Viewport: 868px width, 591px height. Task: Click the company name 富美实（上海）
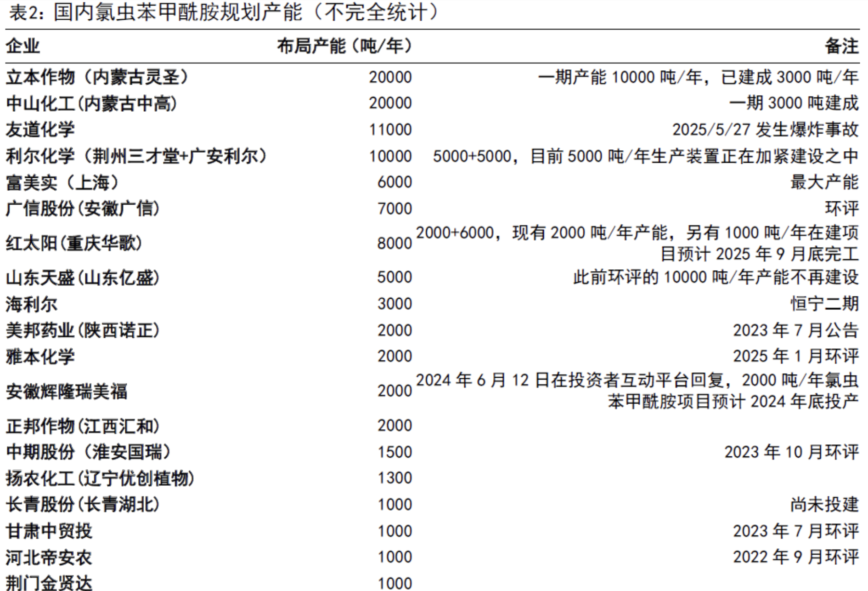click(x=62, y=182)
